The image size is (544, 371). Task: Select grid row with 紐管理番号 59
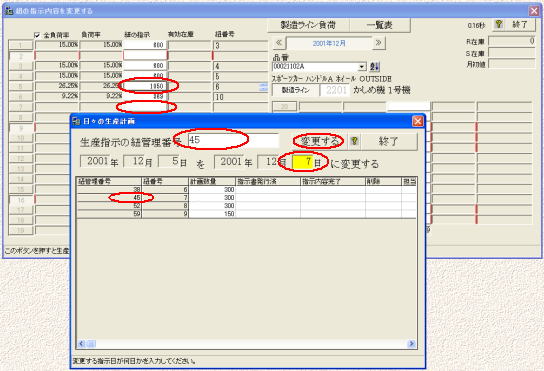[x=246, y=213]
